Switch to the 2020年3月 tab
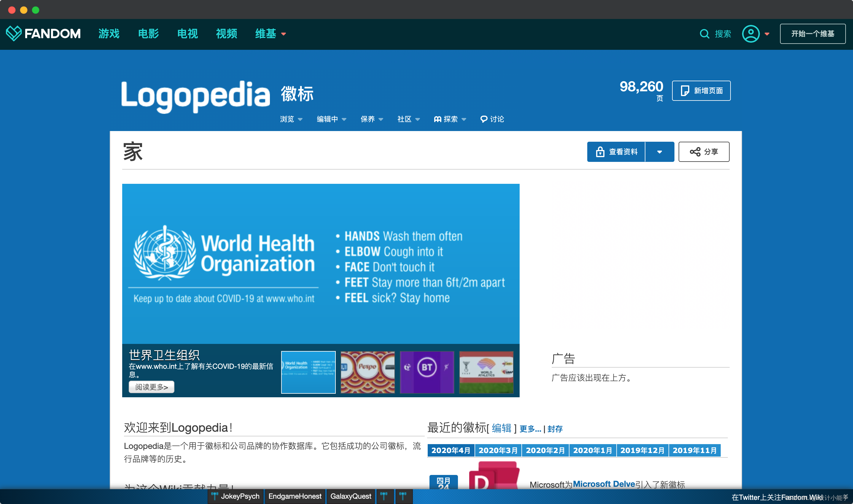Viewport: 853px width, 504px height. [498, 450]
